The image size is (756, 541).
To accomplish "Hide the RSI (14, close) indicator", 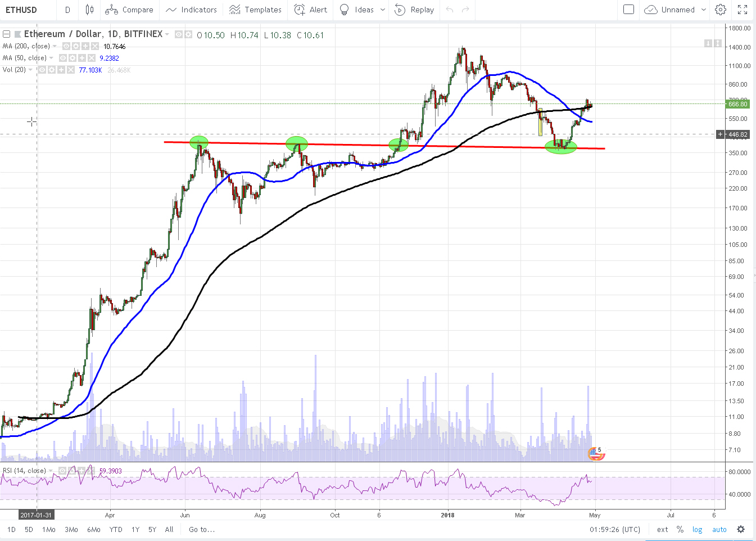I will click(x=62, y=471).
